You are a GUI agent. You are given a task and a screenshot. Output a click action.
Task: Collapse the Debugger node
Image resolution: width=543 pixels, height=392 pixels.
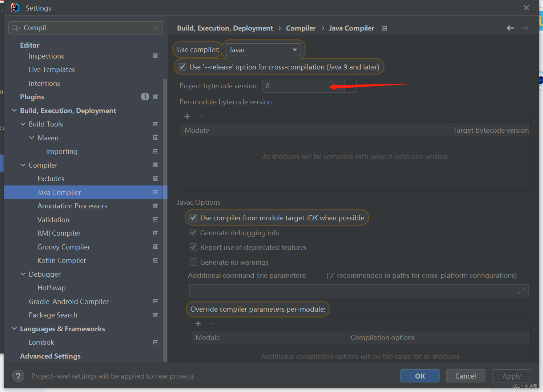[23, 274]
